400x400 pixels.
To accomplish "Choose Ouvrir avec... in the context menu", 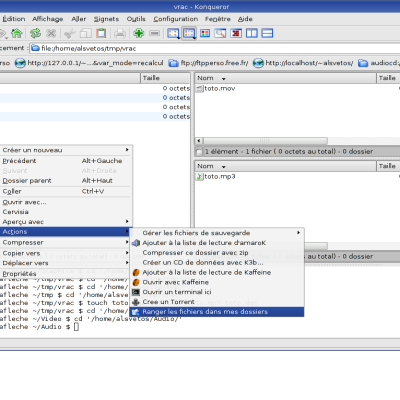I will 66,202.
